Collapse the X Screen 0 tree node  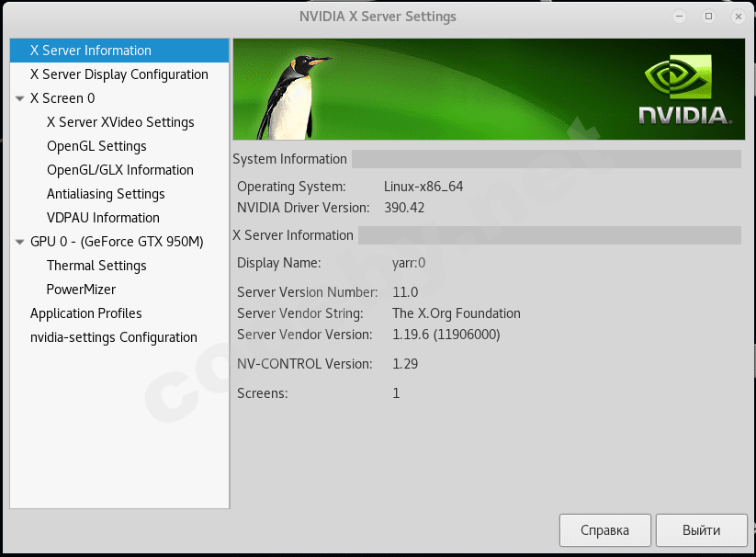click(x=20, y=98)
